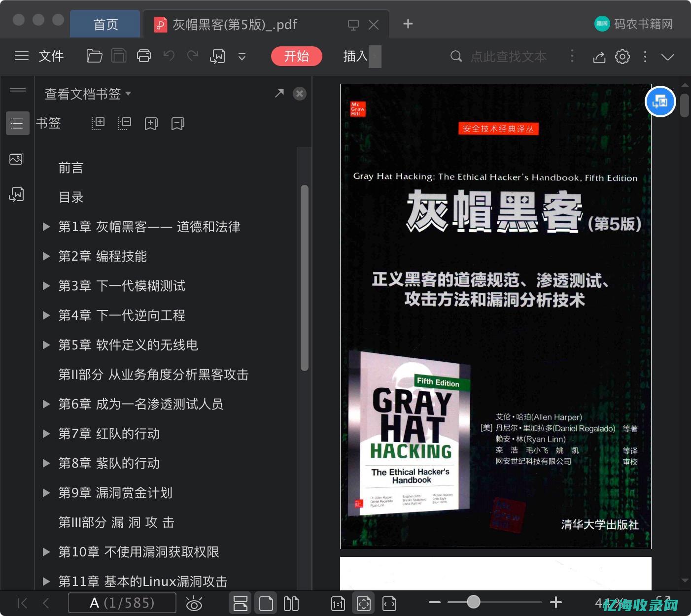Click the open file folder icon
This screenshot has width=691, height=616.
[94, 56]
